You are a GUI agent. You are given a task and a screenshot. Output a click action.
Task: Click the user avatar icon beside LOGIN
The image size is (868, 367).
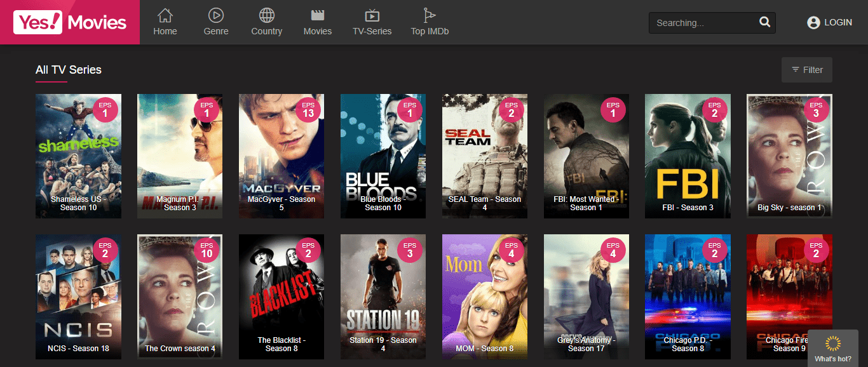813,23
